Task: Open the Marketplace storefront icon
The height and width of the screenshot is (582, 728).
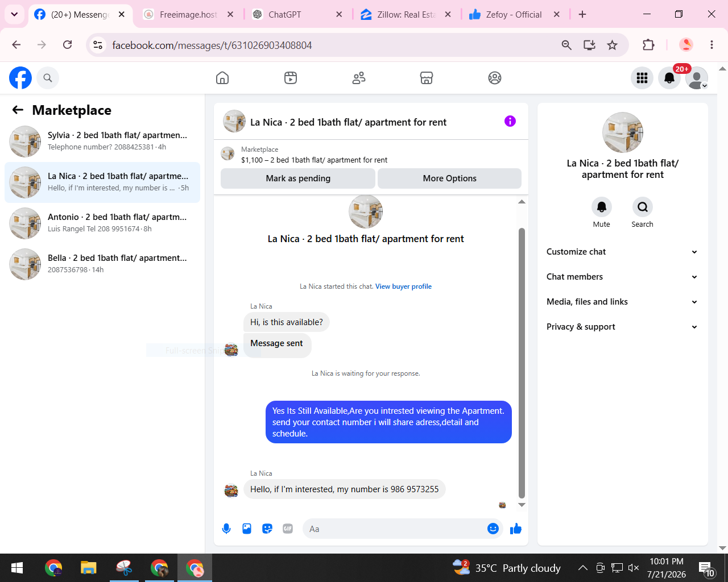Action: (x=427, y=78)
